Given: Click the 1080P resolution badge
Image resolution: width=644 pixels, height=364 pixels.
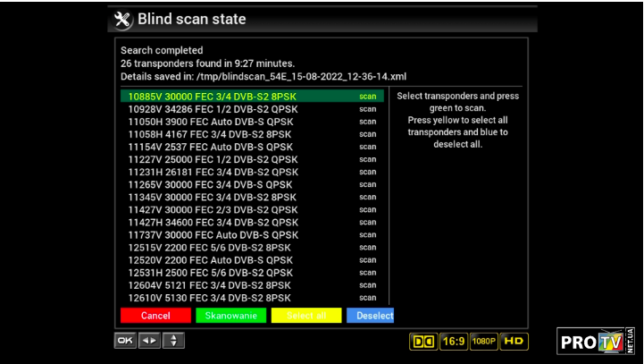Looking at the screenshot, I should click(x=484, y=341).
